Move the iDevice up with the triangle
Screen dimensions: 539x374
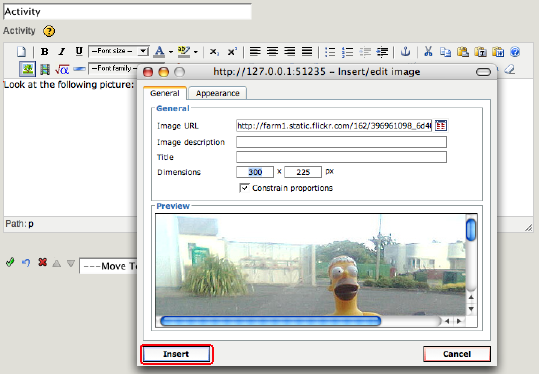tap(57, 264)
